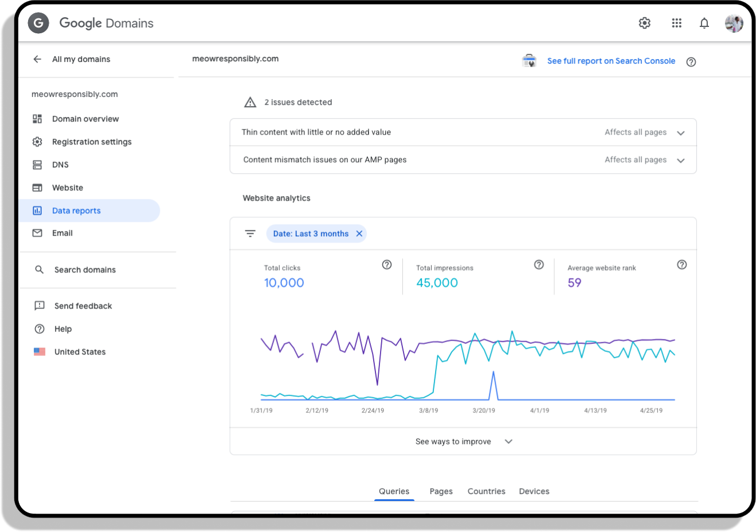Click the DNS server icon
Viewport: 756px width, 532px height.
[x=37, y=165]
